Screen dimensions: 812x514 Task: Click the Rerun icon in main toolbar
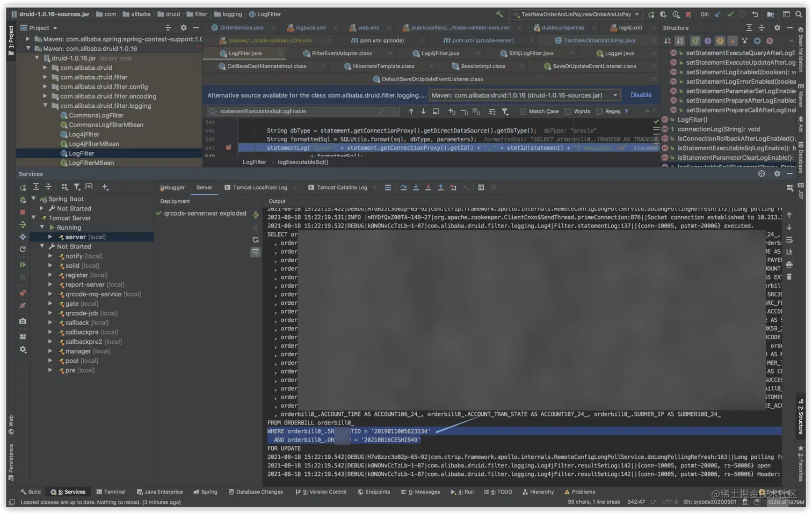tap(651, 14)
